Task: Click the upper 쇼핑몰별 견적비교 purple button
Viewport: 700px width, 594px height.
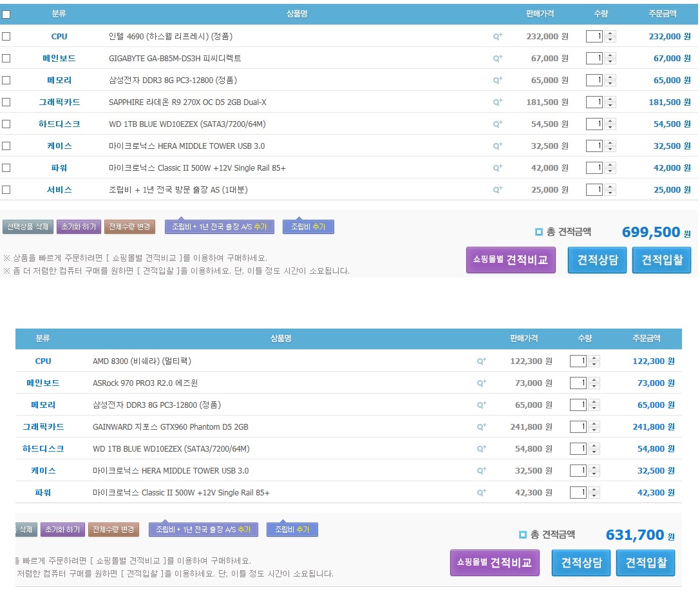Action: [x=511, y=260]
